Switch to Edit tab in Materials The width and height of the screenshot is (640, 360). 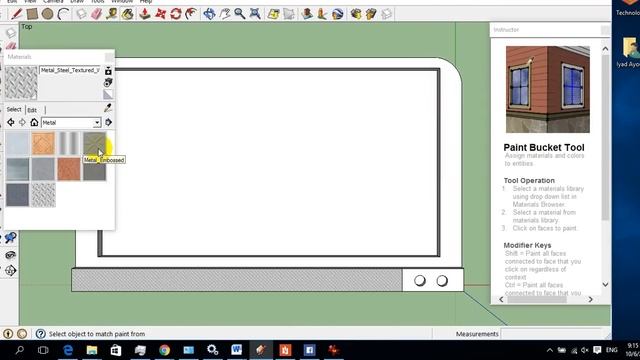click(32, 110)
